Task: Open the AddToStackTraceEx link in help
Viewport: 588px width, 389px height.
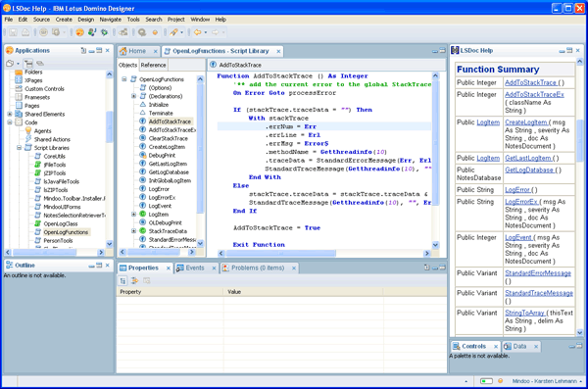Action: click(x=534, y=94)
